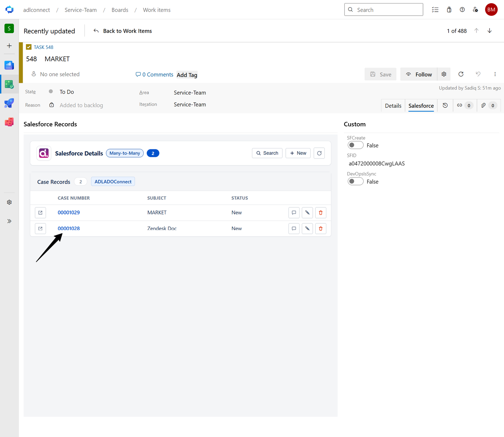Revert changes with undo icon
Viewport: 504px width, 437px height.
[478, 74]
